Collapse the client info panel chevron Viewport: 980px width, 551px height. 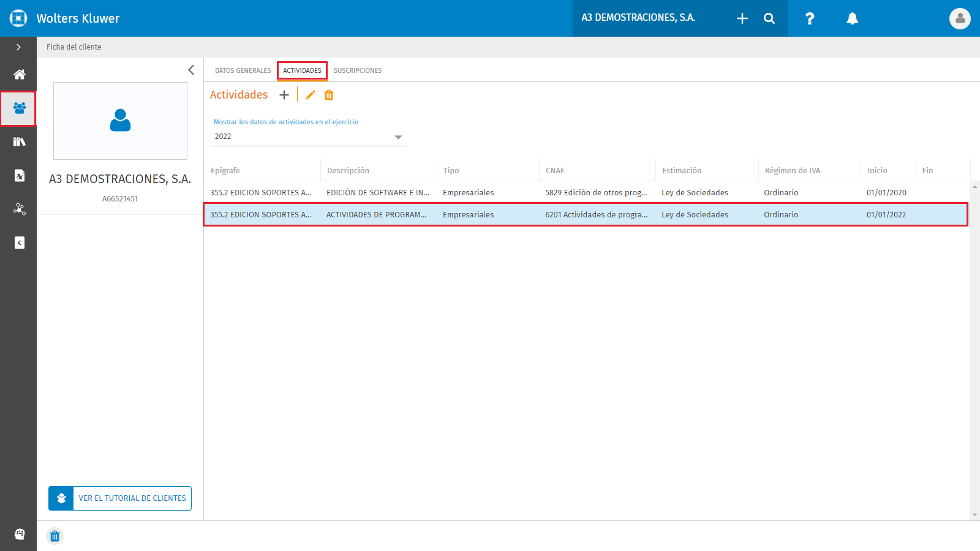[191, 70]
